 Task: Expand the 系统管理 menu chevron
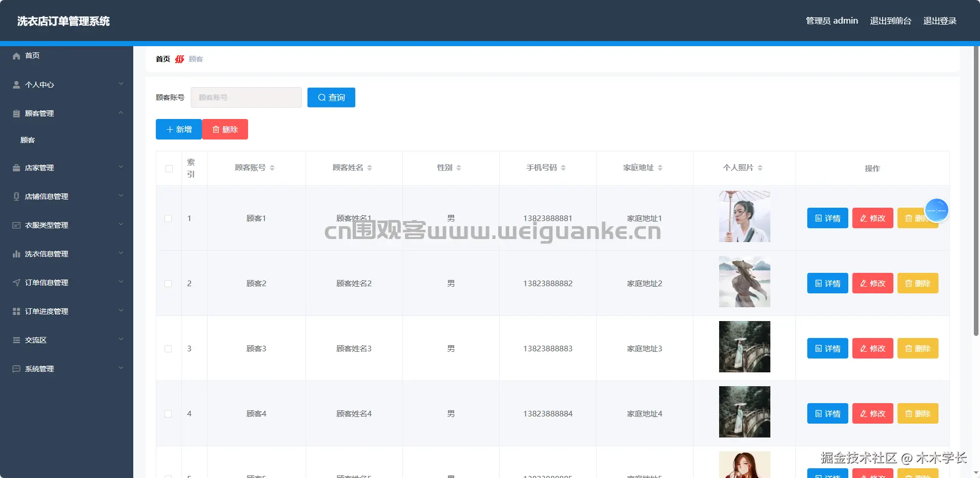[x=121, y=368]
